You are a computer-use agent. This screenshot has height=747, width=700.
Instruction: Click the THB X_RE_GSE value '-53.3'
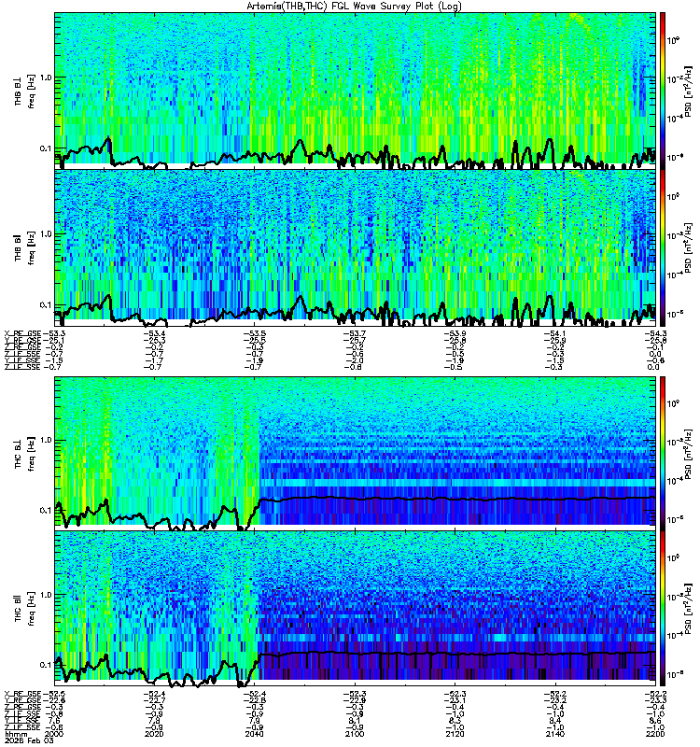coord(53,333)
